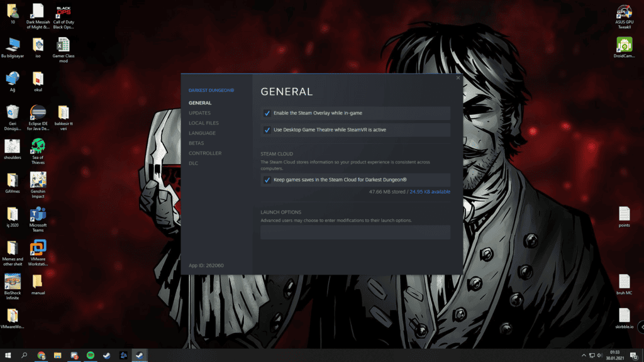
Task: Switch to the BETAS tab
Action: click(x=196, y=143)
